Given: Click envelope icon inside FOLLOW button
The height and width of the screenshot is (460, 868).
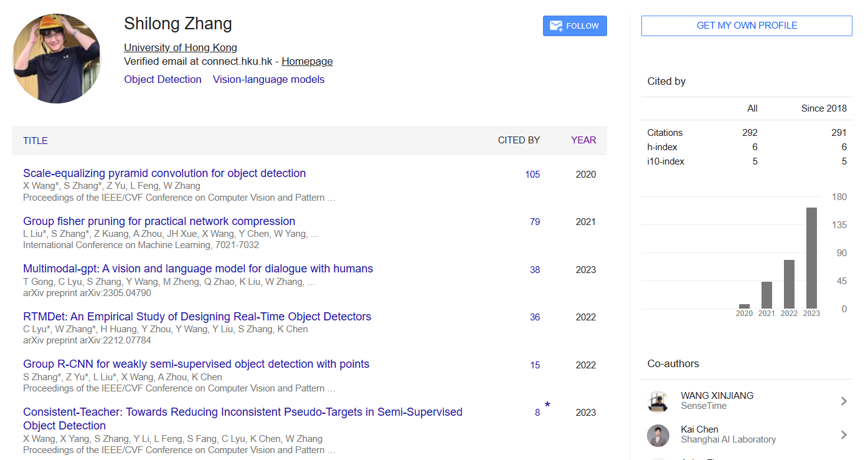Looking at the screenshot, I should [x=556, y=26].
